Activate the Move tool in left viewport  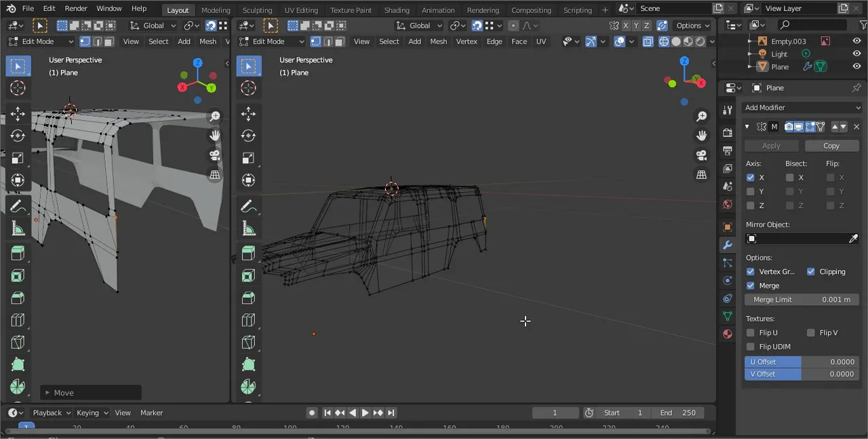tap(18, 114)
